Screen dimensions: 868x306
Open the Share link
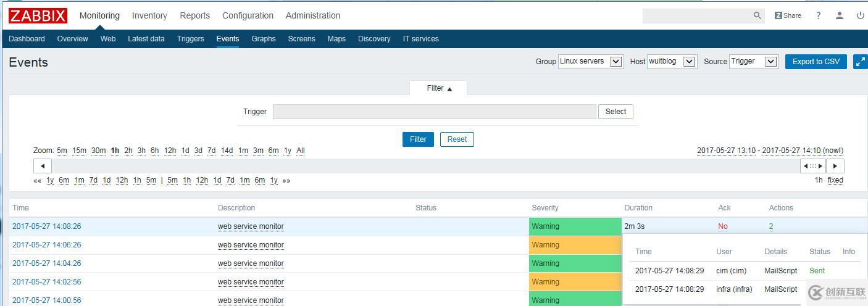pos(788,15)
